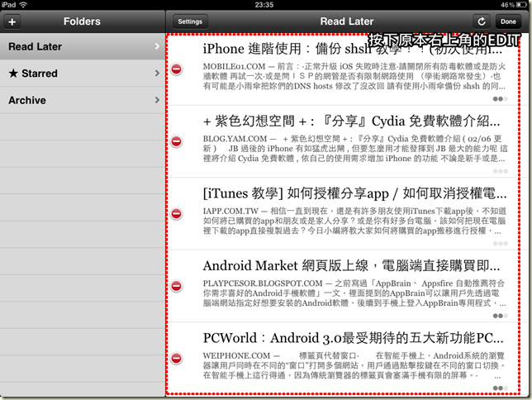
Task: Open the Archive folder
Action: (x=83, y=100)
